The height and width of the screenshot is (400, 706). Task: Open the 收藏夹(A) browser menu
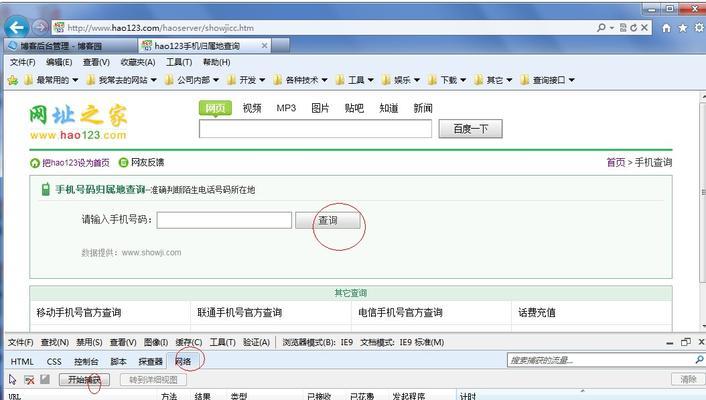[138, 62]
